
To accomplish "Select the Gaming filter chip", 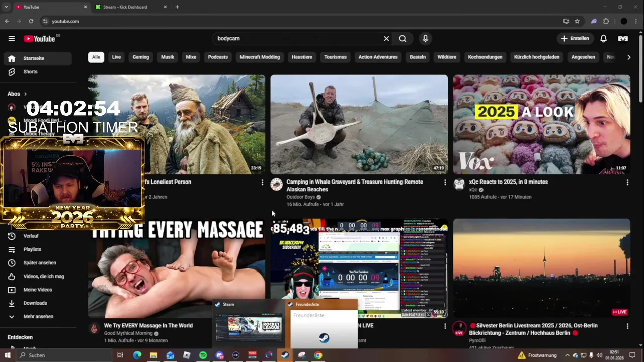I will 141,57.
